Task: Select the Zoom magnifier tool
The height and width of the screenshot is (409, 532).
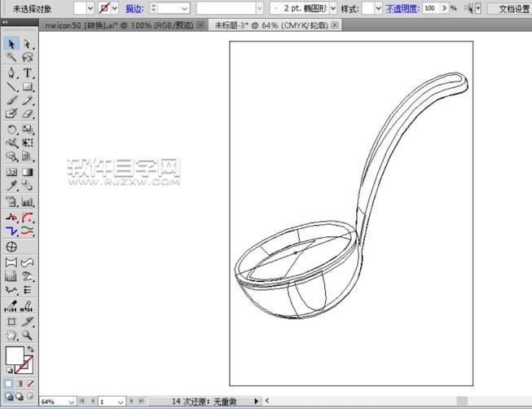Action: [x=28, y=335]
